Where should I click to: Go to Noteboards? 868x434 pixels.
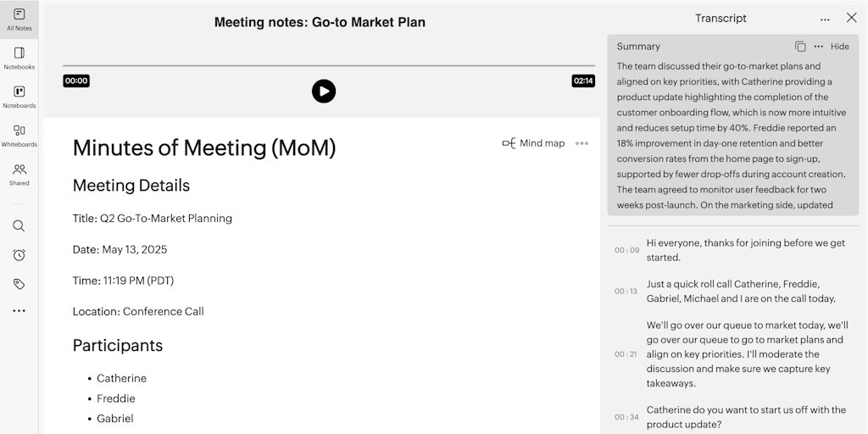[19, 97]
